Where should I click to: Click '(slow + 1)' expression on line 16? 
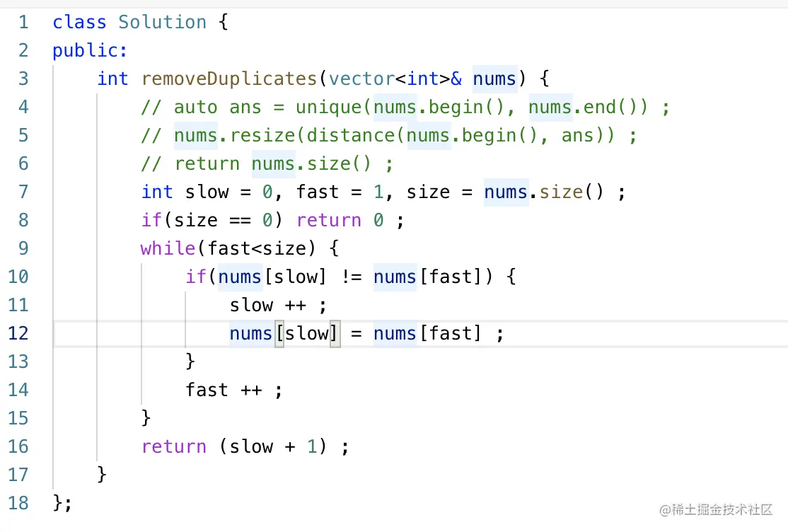pos(273,446)
